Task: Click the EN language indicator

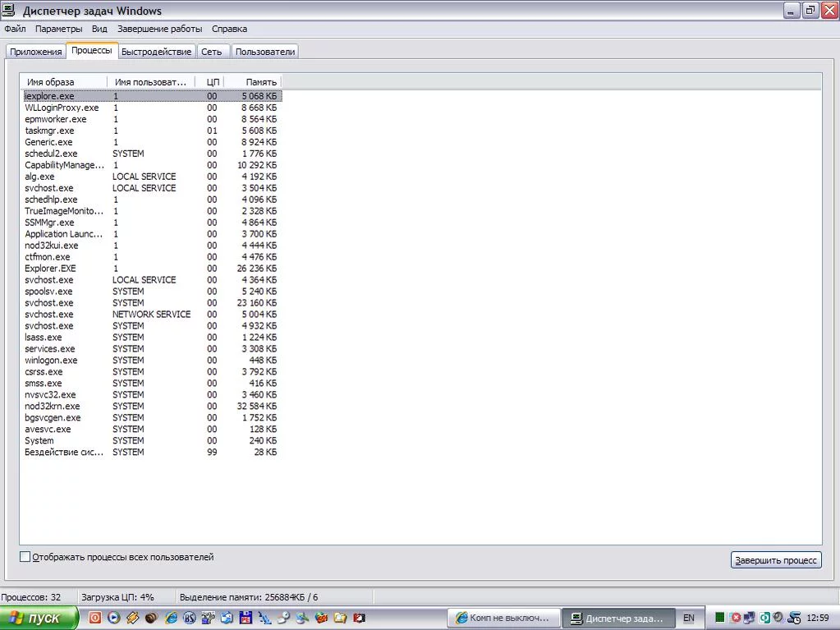Action: tap(688, 618)
